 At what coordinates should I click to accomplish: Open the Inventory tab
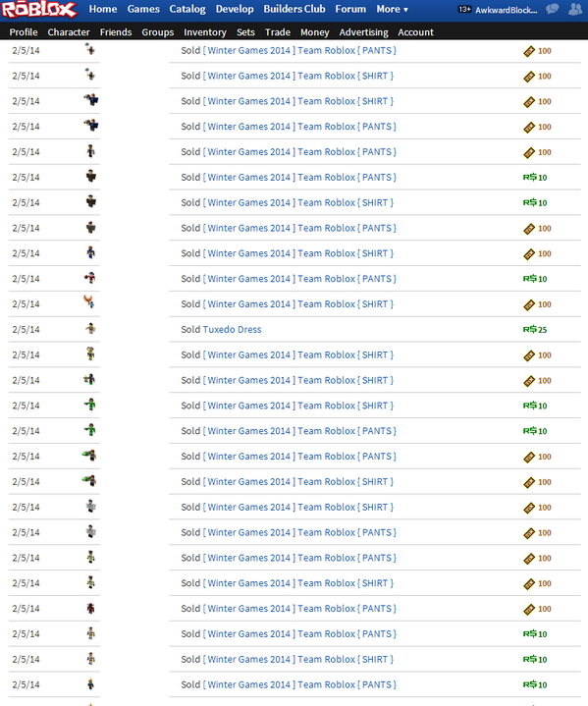point(205,32)
